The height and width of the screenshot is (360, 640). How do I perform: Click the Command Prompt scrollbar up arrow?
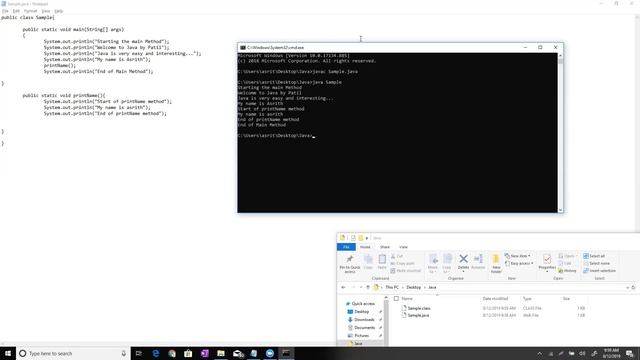[560, 55]
